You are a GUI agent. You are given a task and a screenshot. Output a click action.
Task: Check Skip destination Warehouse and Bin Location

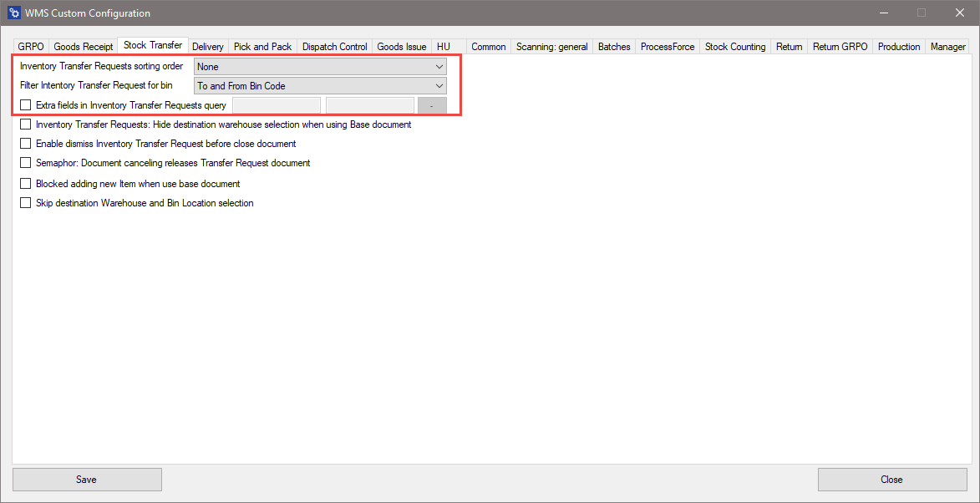26,203
